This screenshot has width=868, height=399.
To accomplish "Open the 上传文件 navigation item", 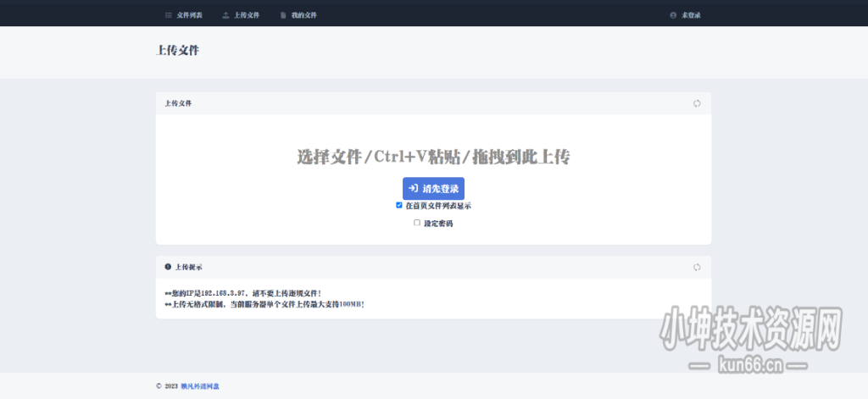I will (241, 15).
